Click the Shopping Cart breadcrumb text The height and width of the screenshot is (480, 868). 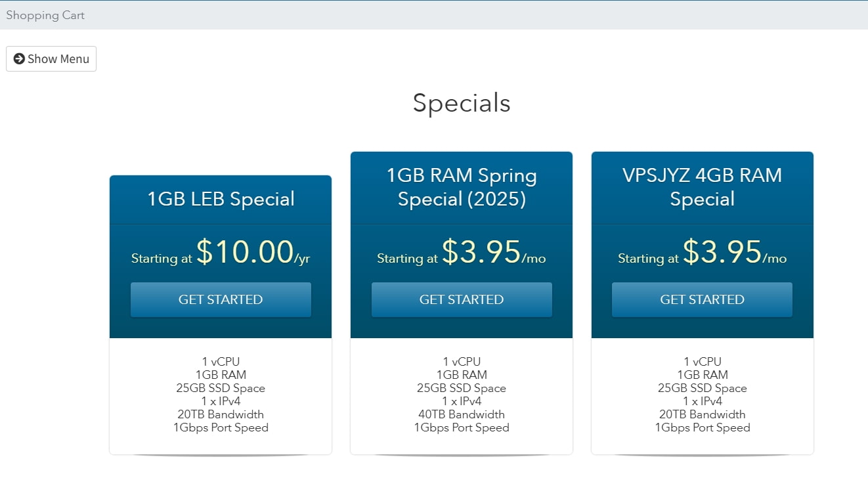coord(45,15)
